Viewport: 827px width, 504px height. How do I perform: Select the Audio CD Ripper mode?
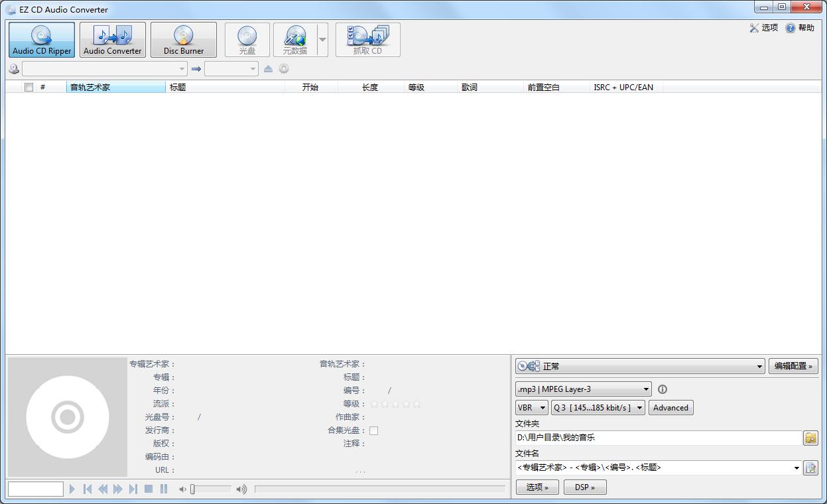point(42,40)
